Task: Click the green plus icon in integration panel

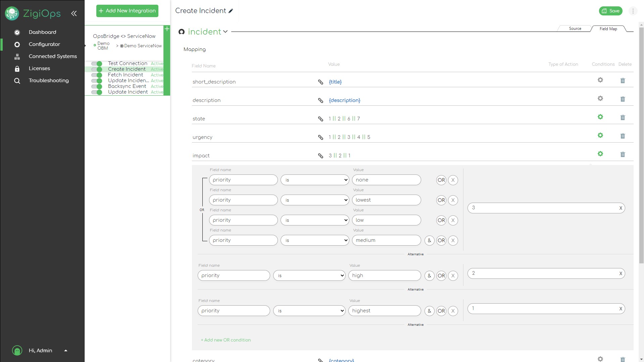Action: (x=167, y=29)
